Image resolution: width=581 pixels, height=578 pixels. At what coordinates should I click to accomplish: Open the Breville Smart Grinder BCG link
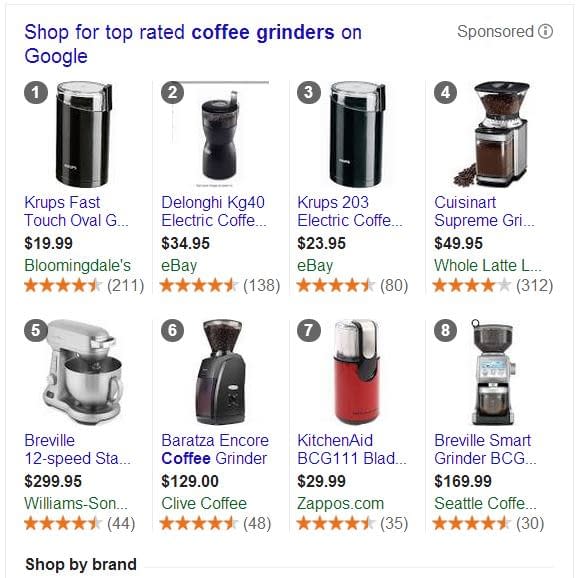point(485,449)
